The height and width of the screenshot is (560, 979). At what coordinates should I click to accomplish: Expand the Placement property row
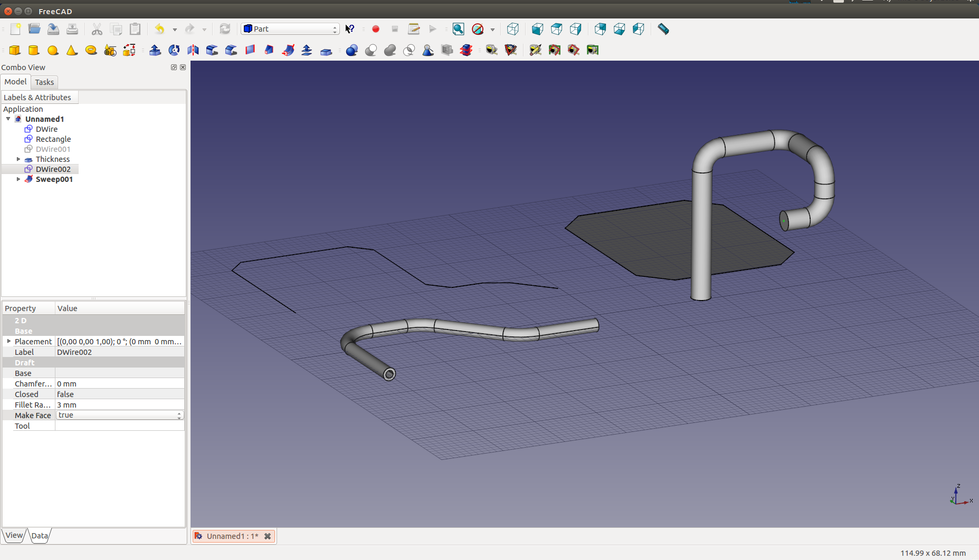pos(9,342)
